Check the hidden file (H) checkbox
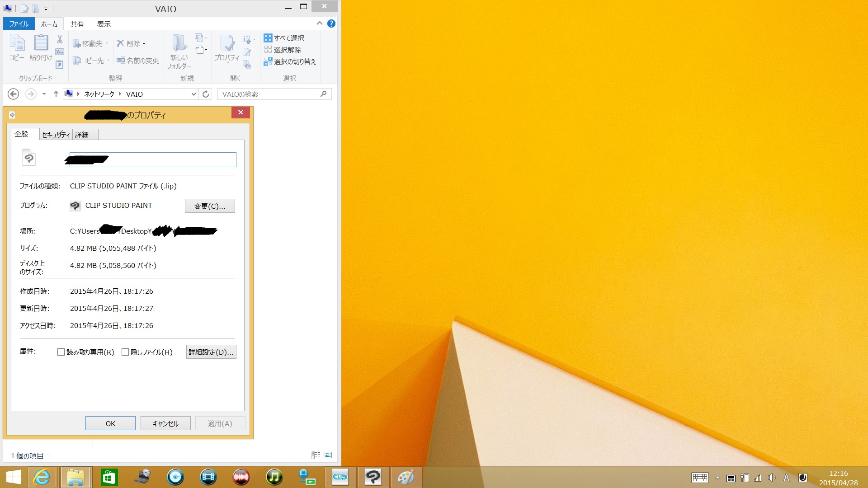868x488 pixels. [x=125, y=352]
